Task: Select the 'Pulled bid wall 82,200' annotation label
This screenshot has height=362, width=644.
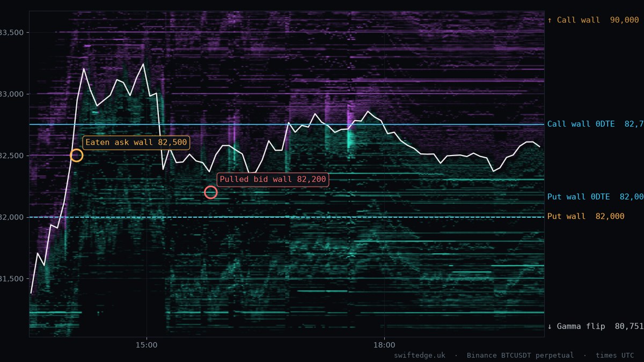Action: point(273,179)
